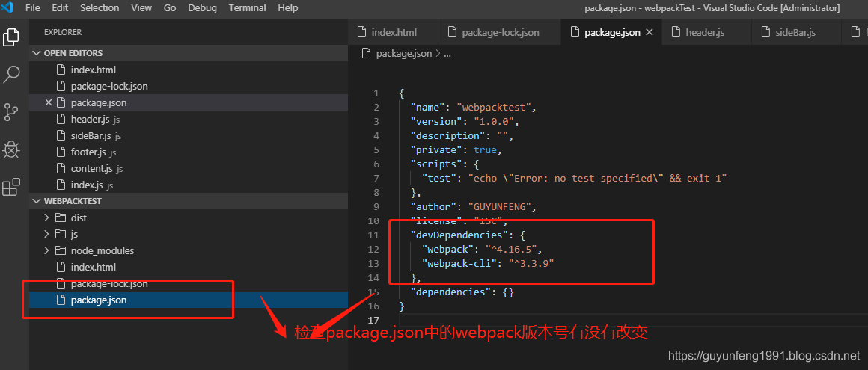Viewport: 868px width, 370px height.
Task: Open the Debug view in activity bar
Action: [11, 149]
